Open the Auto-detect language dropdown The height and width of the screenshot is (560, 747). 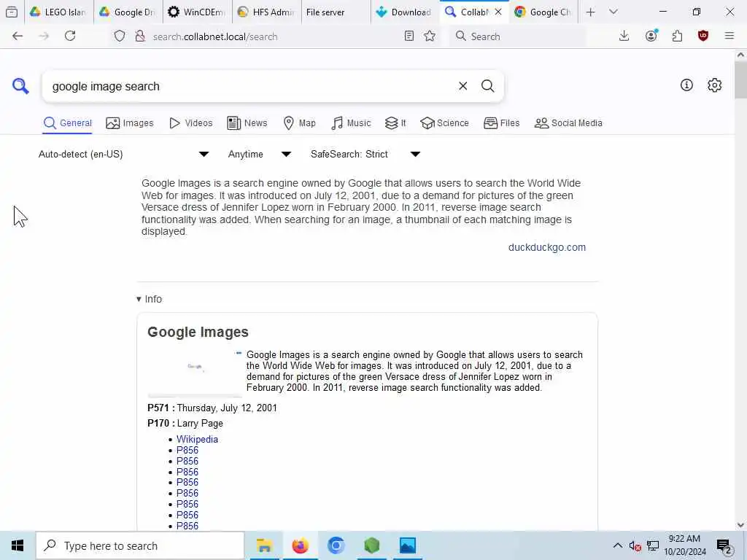tap(123, 155)
